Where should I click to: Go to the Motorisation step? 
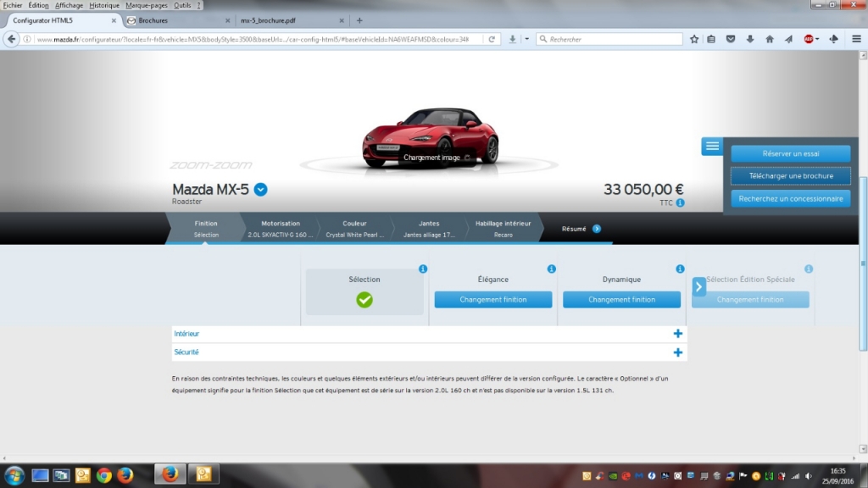coord(280,229)
